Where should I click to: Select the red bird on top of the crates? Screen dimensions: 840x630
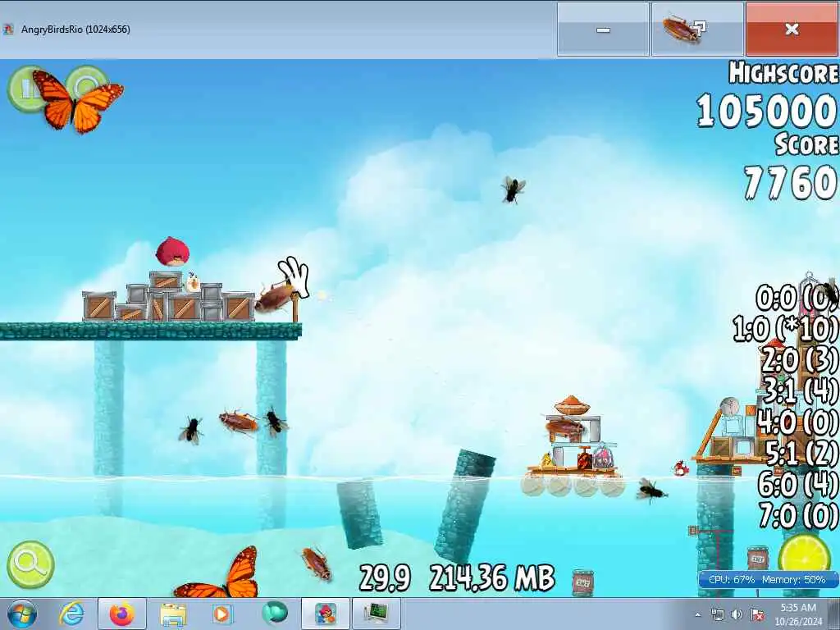171,252
